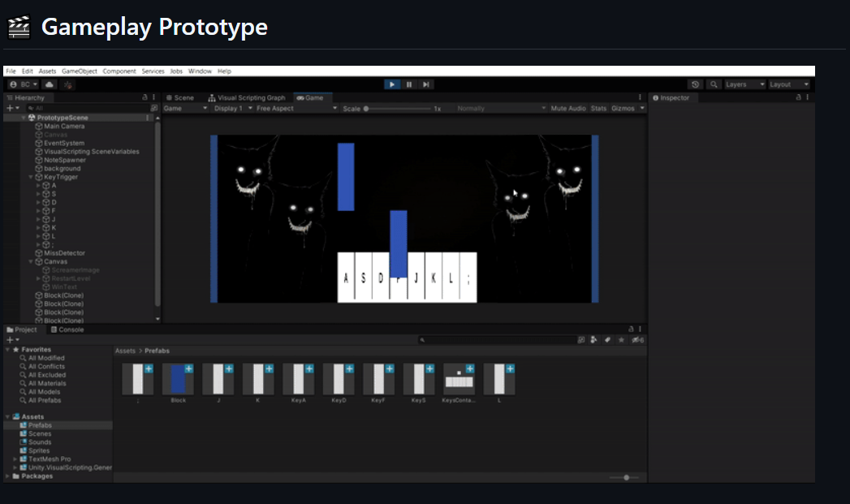
Task: Pause the game with the Pause button
Action: [x=409, y=84]
